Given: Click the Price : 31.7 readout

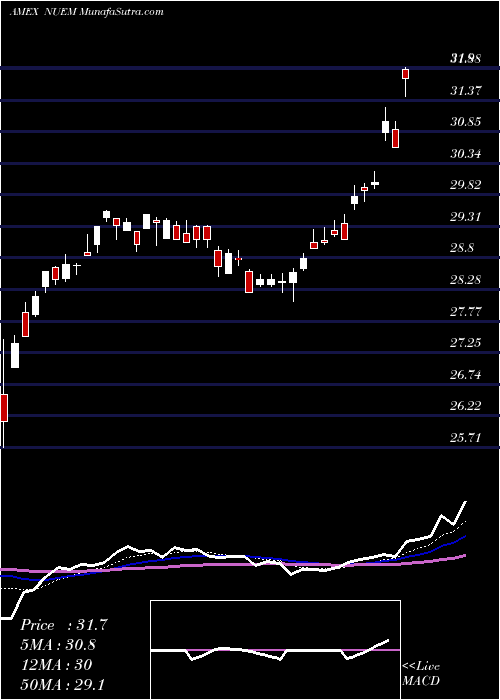Looking at the screenshot, I should [x=64, y=625].
